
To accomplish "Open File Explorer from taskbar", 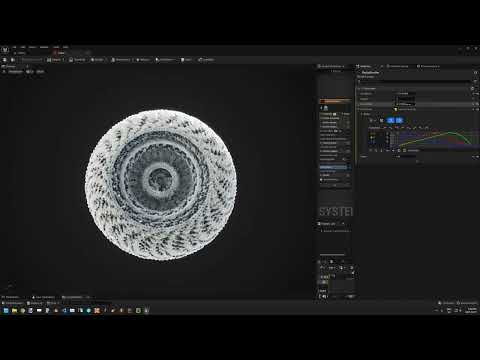I will coord(14,310).
